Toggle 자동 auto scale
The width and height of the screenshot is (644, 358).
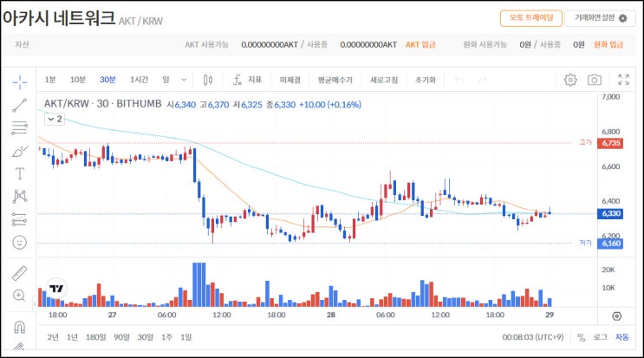pyautogui.click(x=621, y=337)
